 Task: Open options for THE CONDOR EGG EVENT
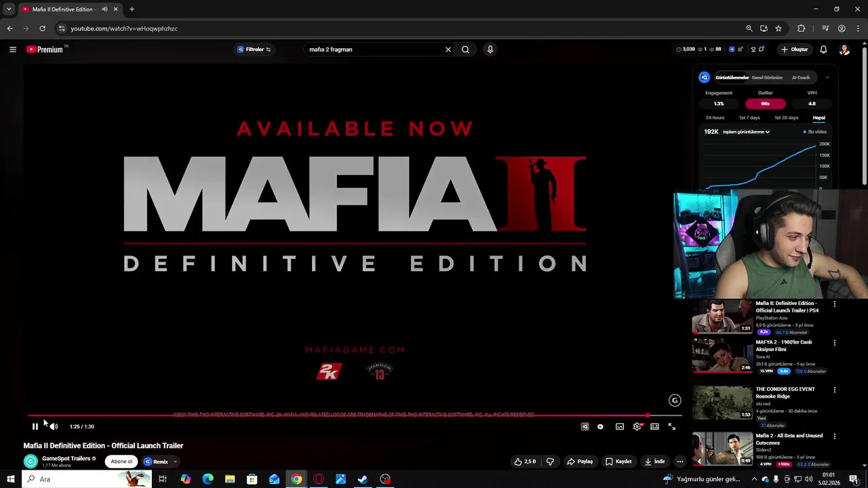coord(835,390)
